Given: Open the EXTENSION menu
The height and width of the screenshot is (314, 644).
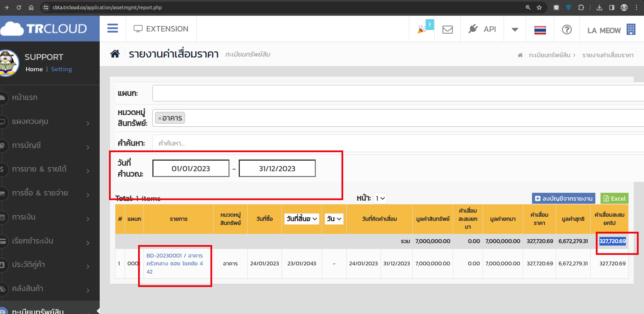Looking at the screenshot, I should (x=161, y=29).
